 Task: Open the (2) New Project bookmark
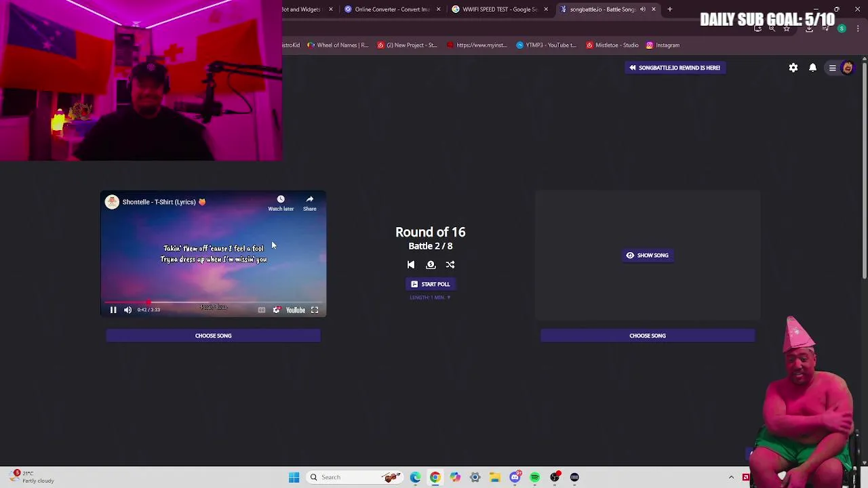(407, 45)
